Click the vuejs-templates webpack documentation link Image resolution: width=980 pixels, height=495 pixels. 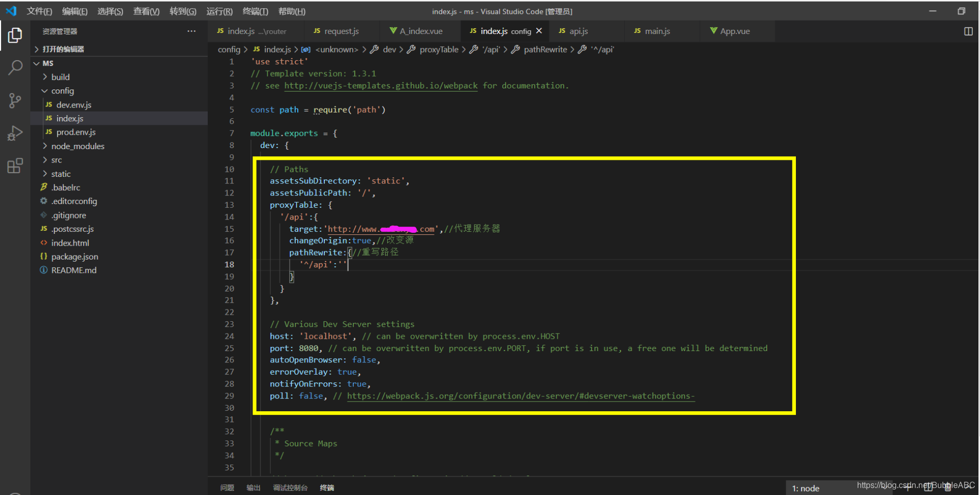381,86
